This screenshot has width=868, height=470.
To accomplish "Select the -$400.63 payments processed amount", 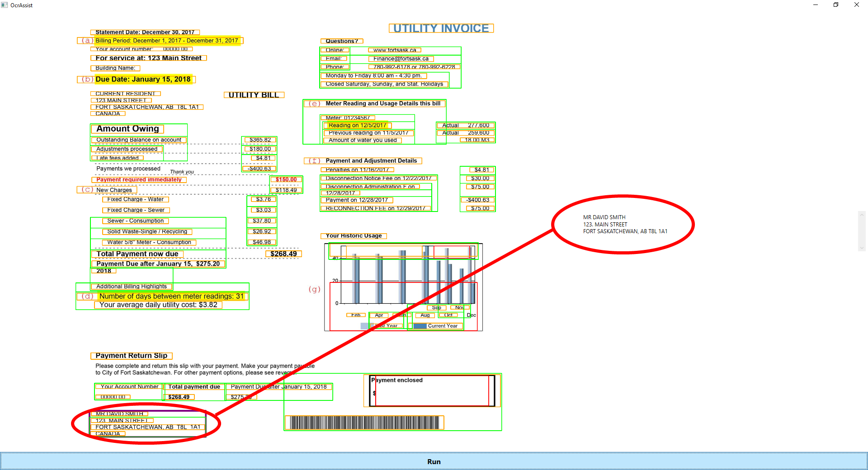I will click(x=259, y=169).
